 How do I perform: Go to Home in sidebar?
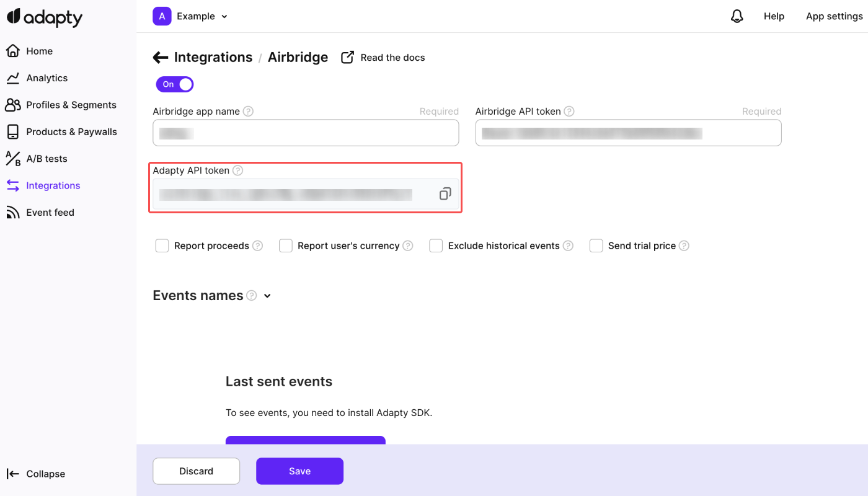(40, 51)
